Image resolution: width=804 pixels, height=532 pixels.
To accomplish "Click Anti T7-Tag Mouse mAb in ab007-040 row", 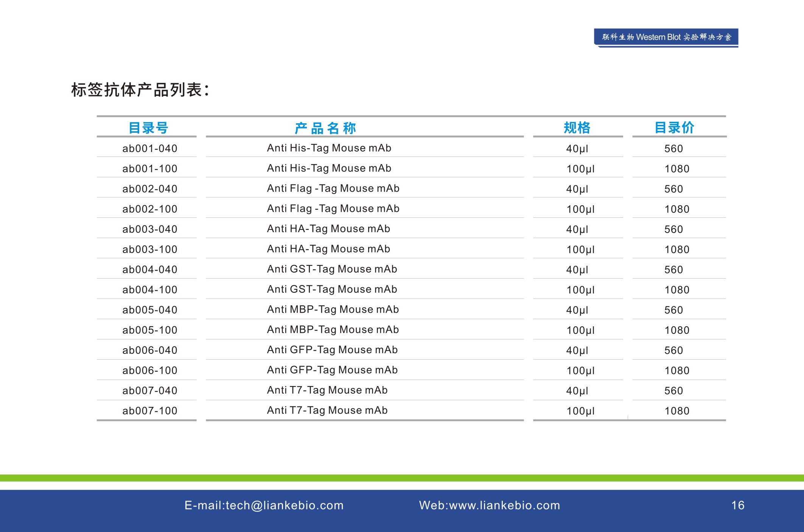I will coord(327,390).
